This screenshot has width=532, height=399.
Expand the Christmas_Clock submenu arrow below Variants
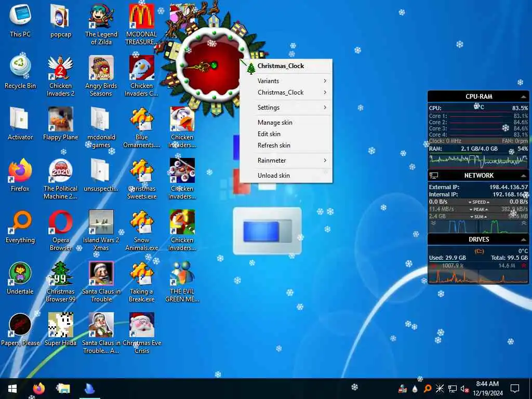tap(325, 92)
